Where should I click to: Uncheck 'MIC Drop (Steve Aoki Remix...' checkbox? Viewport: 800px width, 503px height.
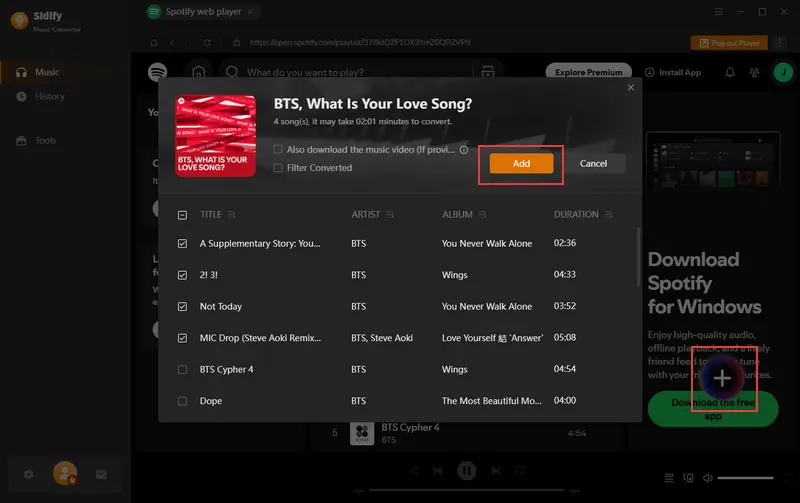tap(182, 338)
